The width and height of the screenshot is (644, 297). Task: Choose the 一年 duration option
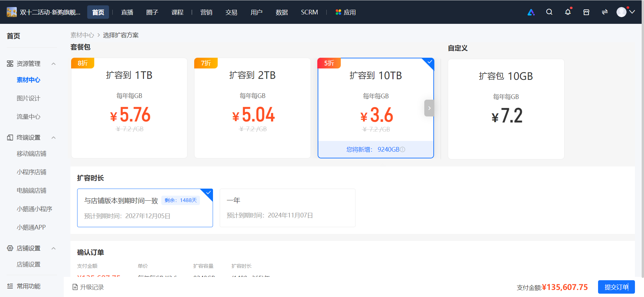coord(287,208)
